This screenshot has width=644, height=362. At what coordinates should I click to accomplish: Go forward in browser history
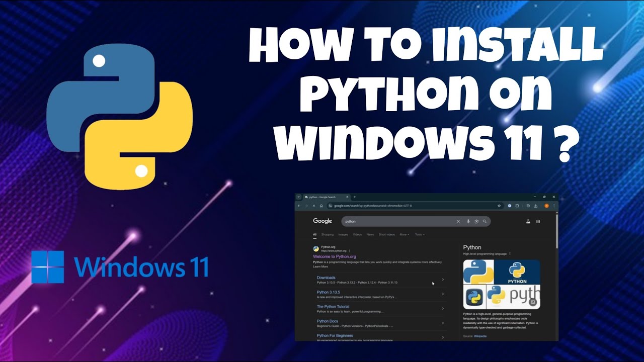click(306, 206)
